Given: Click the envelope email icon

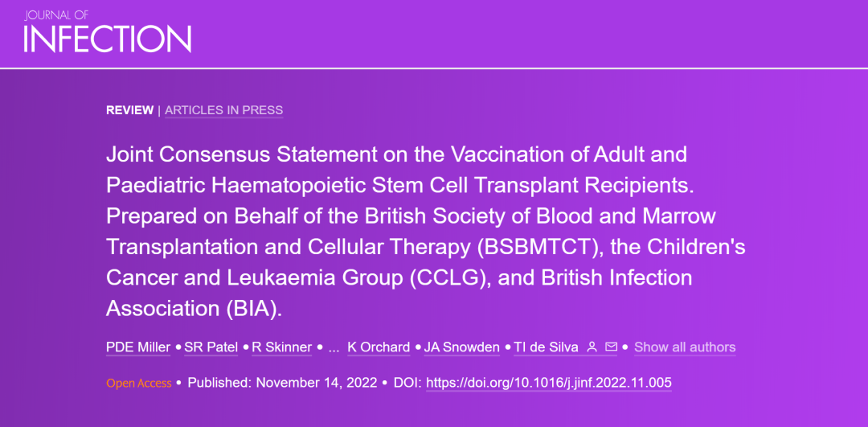Looking at the screenshot, I should tap(612, 347).
